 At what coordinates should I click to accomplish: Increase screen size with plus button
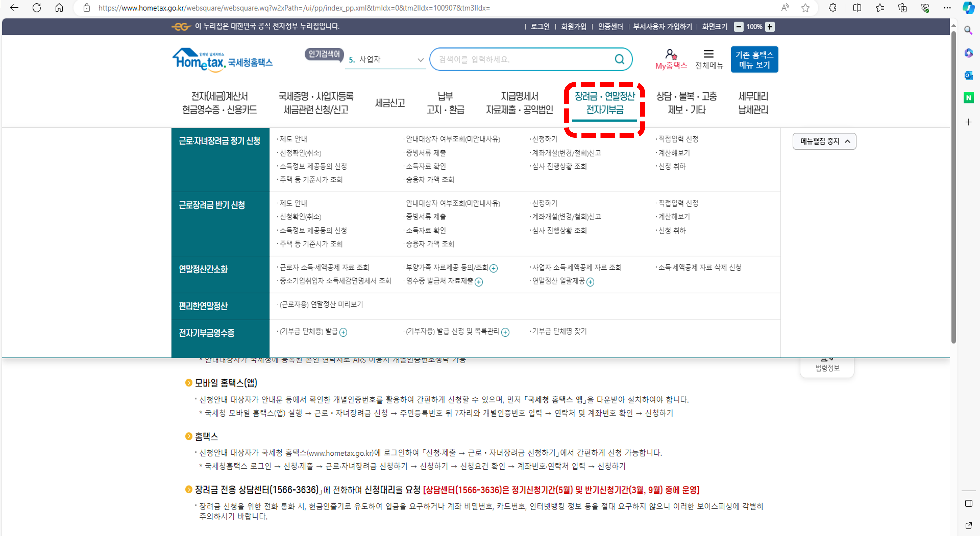coord(770,27)
